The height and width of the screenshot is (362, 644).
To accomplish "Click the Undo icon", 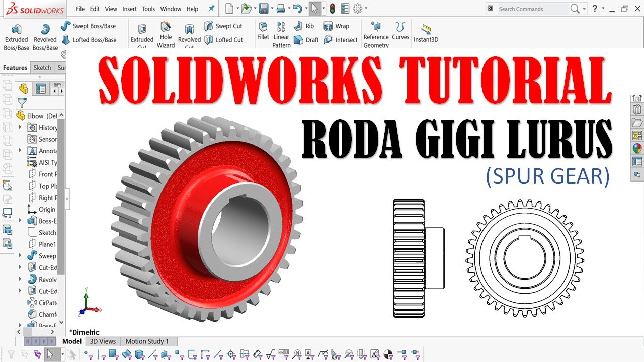I will [x=297, y=9].
